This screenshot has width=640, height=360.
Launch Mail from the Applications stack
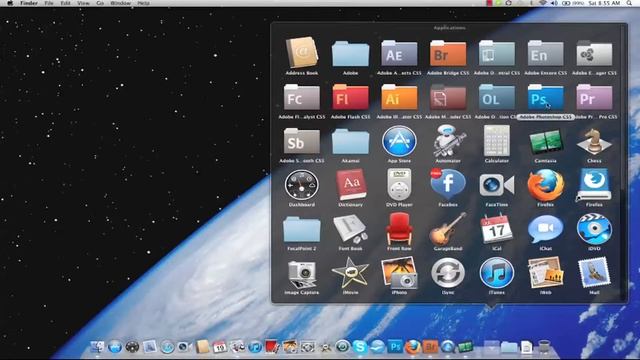594,273
